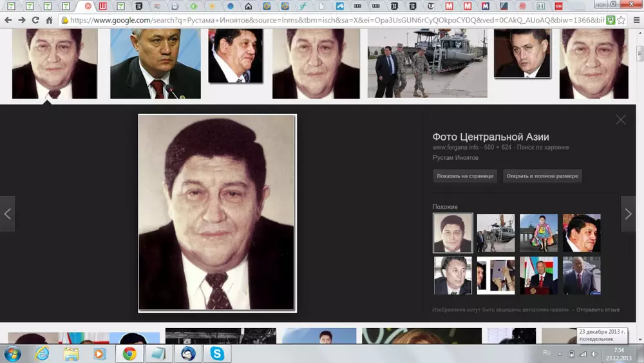Show the previous image with left arrow
This screenshot has height=363, width=644.
click(x=8, y=214)
